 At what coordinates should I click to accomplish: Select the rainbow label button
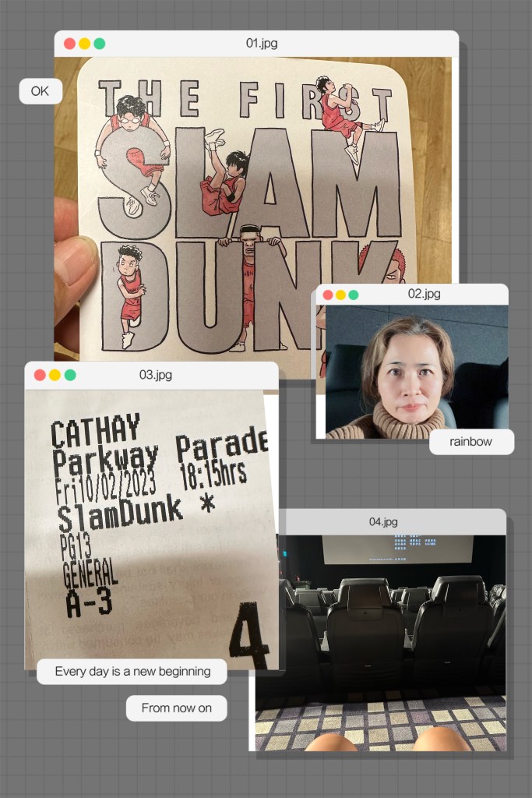click(x=471, y=442)
